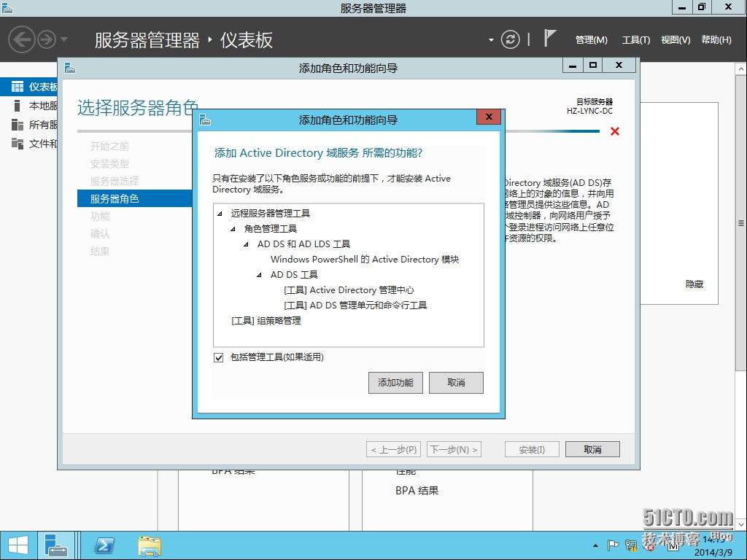This screenshot has width=747, height=560.
Task: Select 仪表板 dashboard icon in sidebar
Action: click(18, 87)
